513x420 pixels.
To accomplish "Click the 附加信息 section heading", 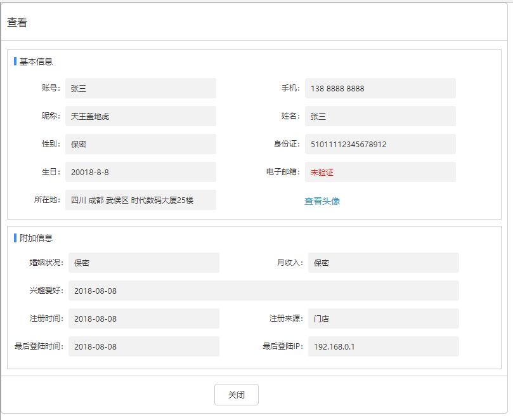I will [x=36, y=238].
